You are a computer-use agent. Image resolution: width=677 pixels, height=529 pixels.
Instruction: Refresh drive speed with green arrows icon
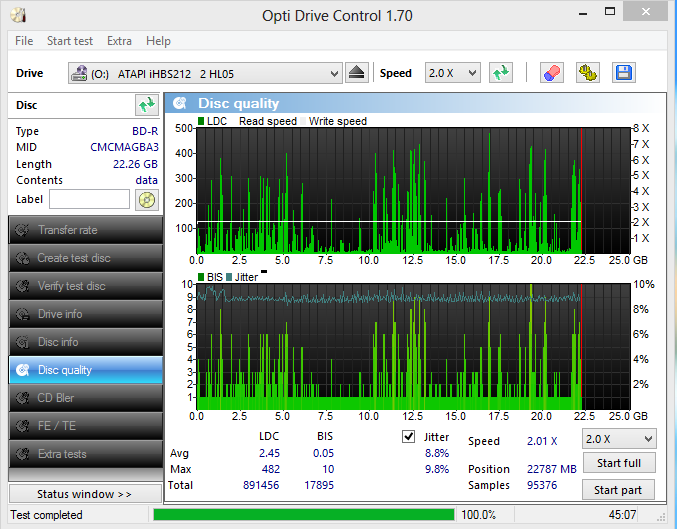coord(501,73)
